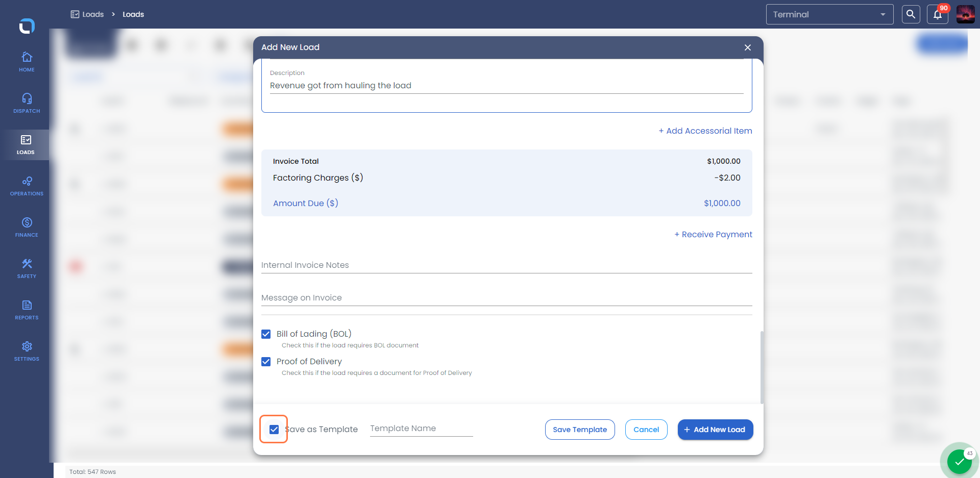This screenshot has height=478, width=980.
Task: Click the Loads breadcrumb icon
Action: [x=75, y=14]
